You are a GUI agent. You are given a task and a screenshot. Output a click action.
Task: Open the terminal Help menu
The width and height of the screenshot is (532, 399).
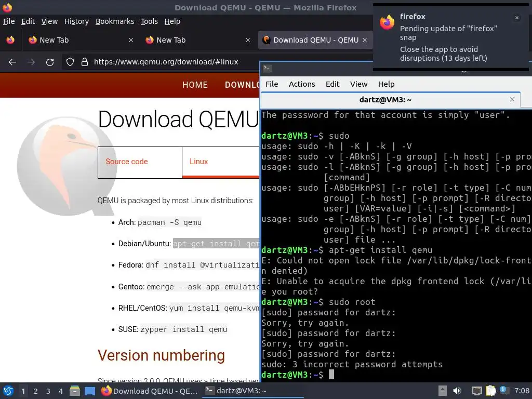click(x=386, y=84)
